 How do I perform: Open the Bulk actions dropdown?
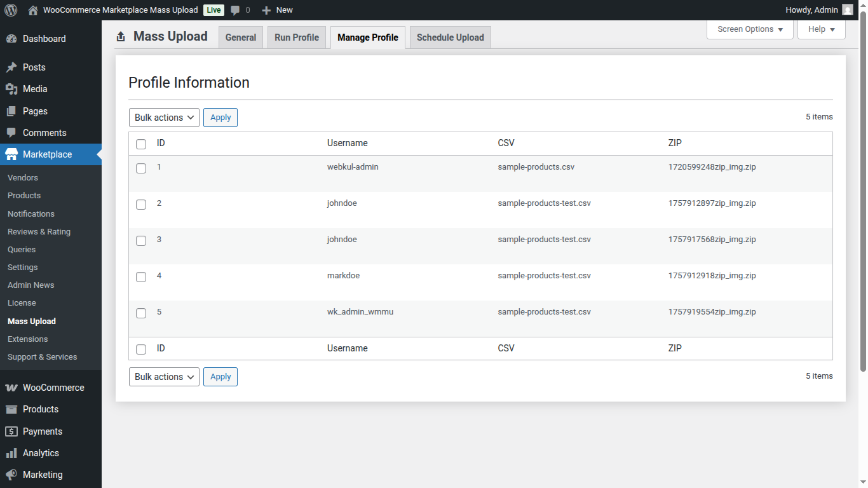pos(163,117)
